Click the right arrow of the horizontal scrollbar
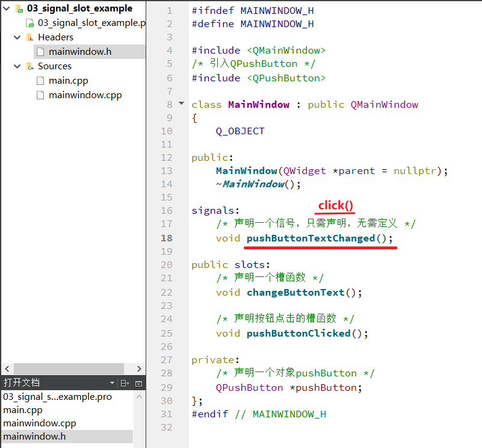This screenshot has height=448, width=482. [x=139, y=369]
